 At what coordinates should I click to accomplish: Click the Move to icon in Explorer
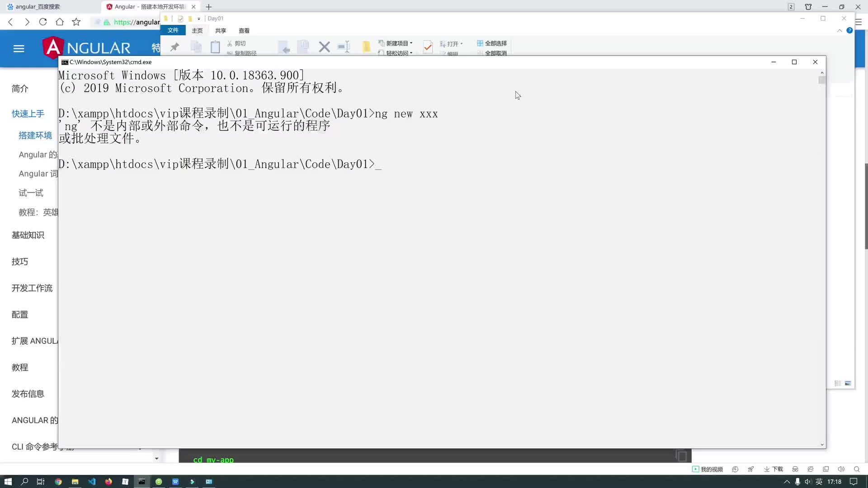pos(284,47)
